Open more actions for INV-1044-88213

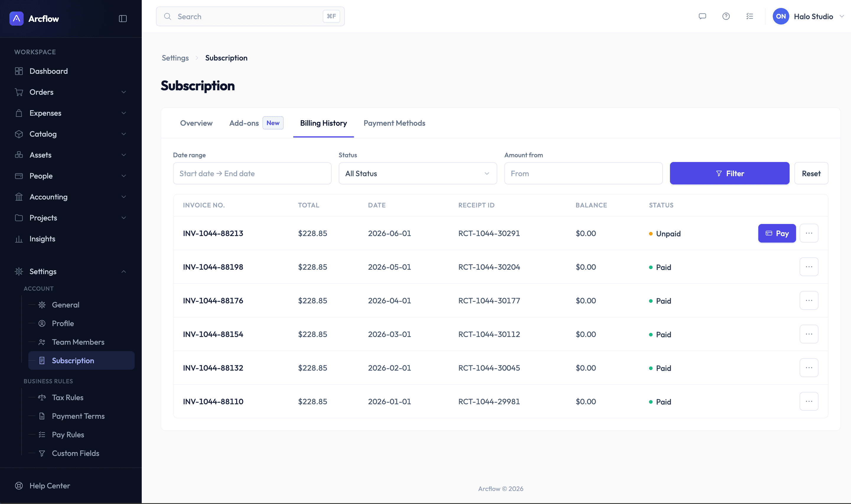(x=809, y=233)
